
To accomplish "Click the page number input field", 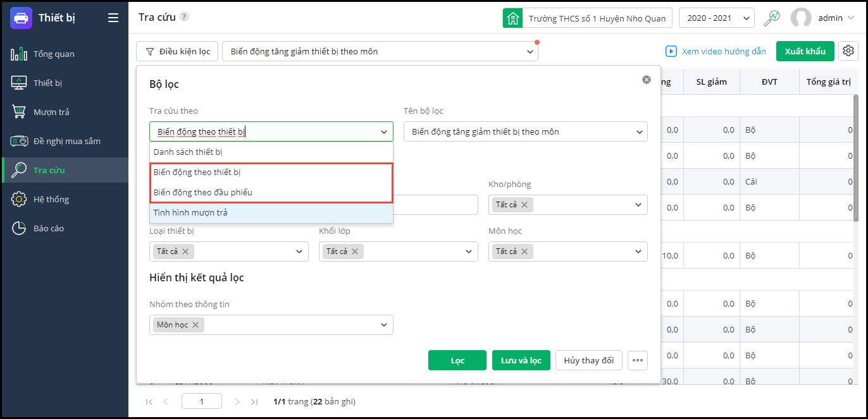I will point(201,401).
